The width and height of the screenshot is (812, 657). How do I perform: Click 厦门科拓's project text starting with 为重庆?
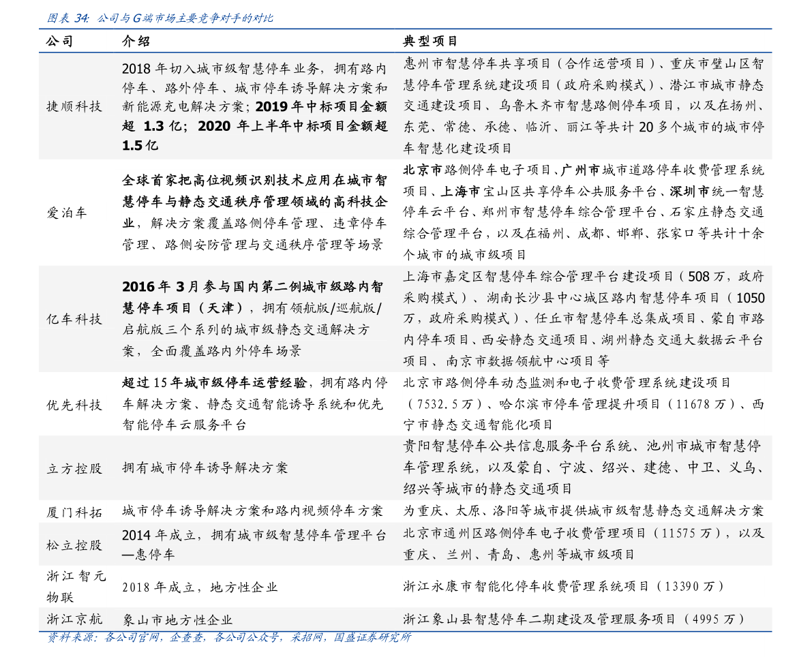tap(583, 511)
